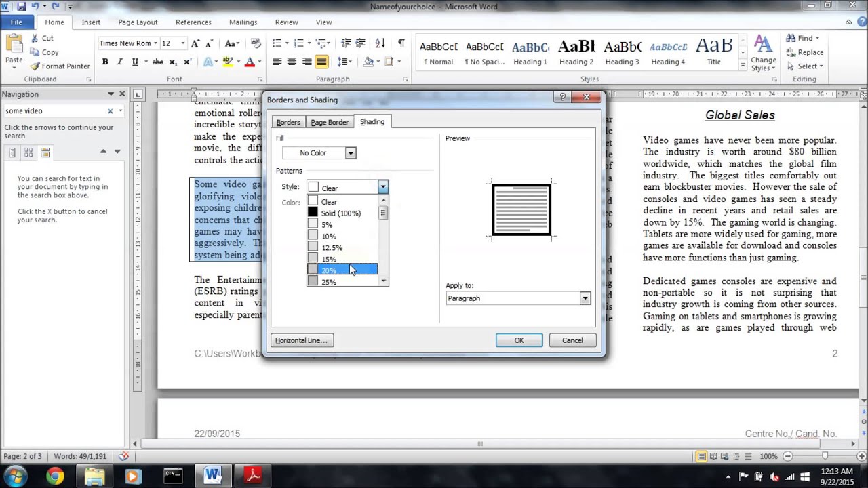Expand Navigation search options dropdown

[121, 110]
